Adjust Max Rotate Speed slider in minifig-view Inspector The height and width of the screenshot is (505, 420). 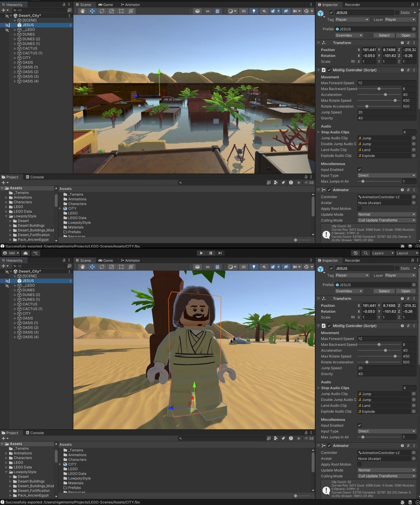tap(378, 356)
